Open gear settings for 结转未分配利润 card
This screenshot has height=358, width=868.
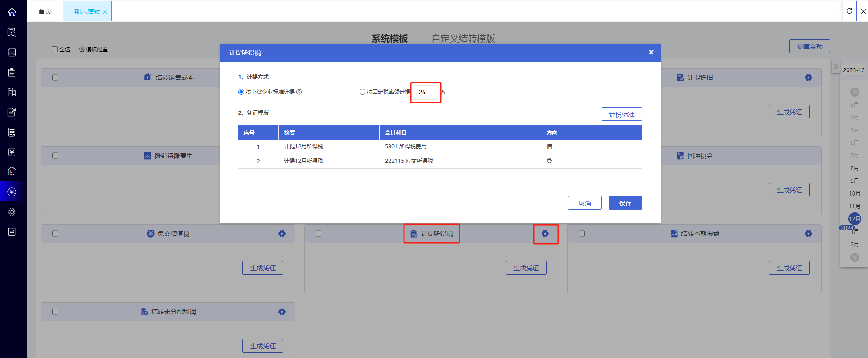click(282, 312)
